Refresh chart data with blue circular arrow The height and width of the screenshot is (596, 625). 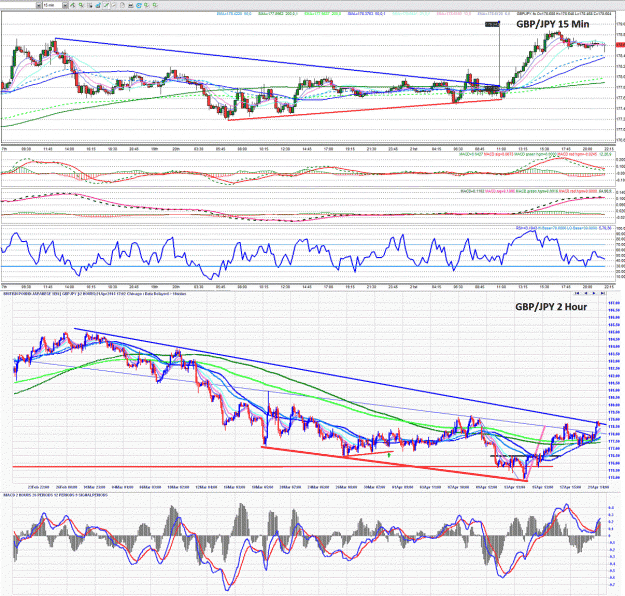pyautogui.click(x=139, y=5)
